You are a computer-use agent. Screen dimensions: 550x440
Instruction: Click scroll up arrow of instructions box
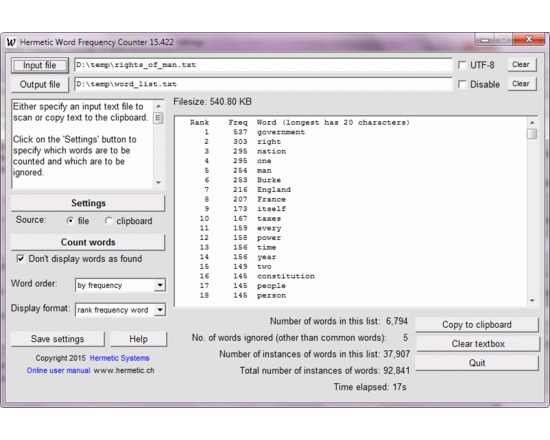[158, 106]
